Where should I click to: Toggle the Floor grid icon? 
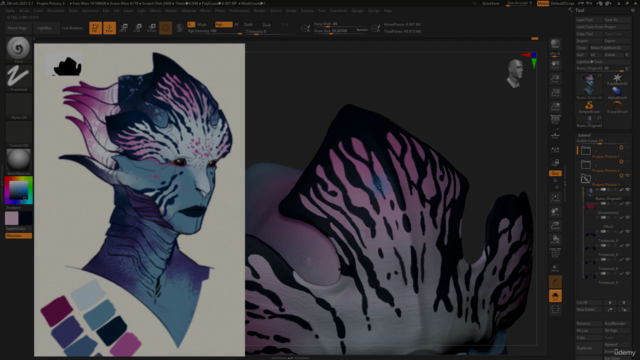pos(555,135)
